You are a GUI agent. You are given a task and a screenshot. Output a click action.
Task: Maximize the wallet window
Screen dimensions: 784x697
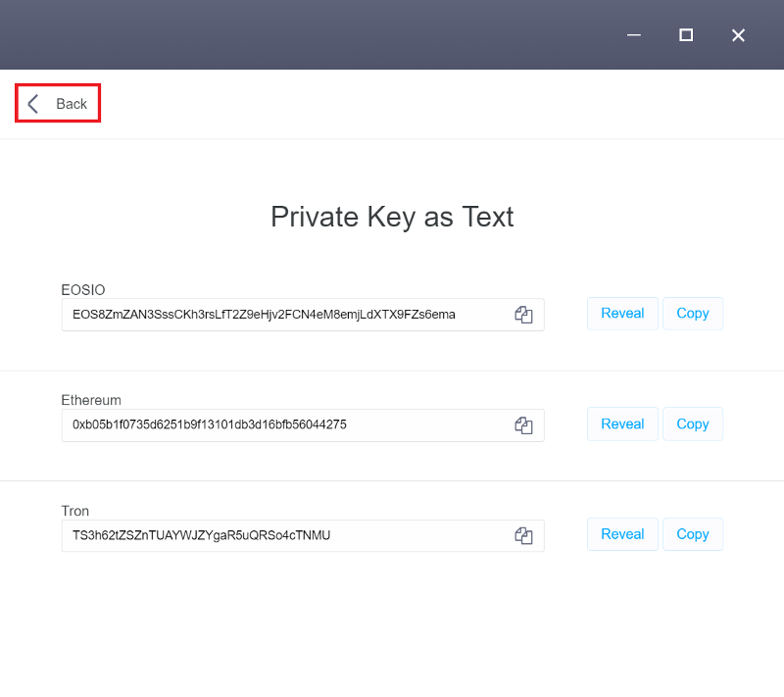(x=685, y=35)
